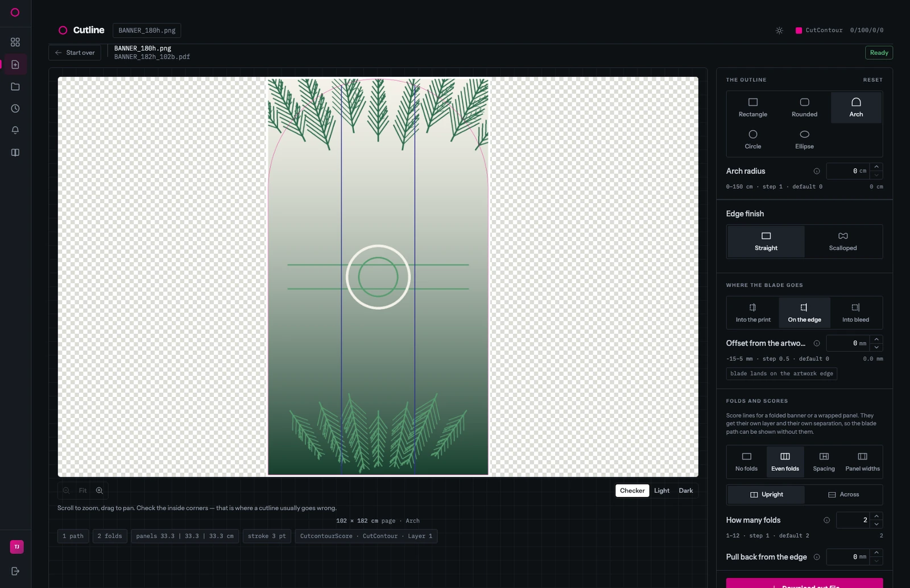Choose the Ellipse outline shape
The height and width of the screenshot is (588, 910).
(x=804, y=139)
